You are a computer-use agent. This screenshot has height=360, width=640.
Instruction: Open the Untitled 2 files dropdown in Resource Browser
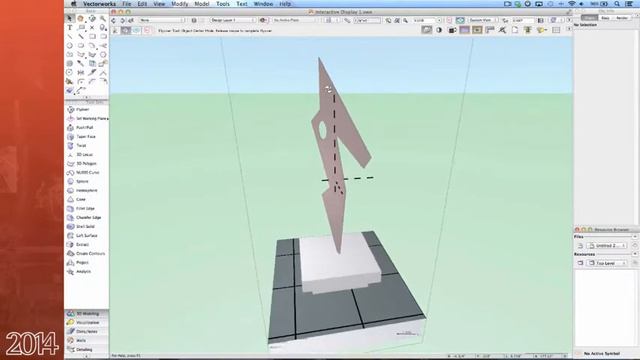point(607,245)
